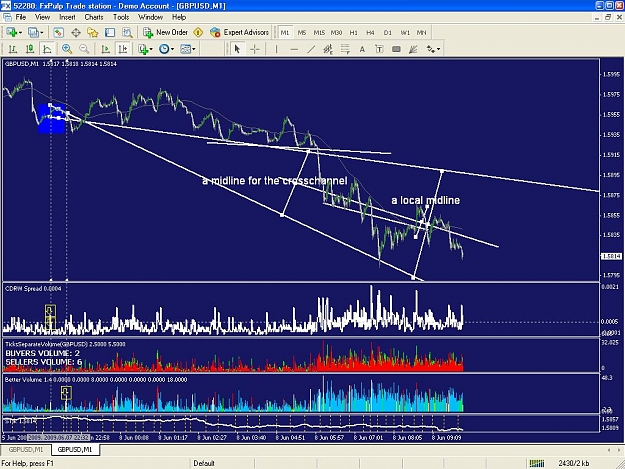Switch timeframe to M15
Image resolution: width=625 pixels, height=469 pixels.
coord(319,33)
